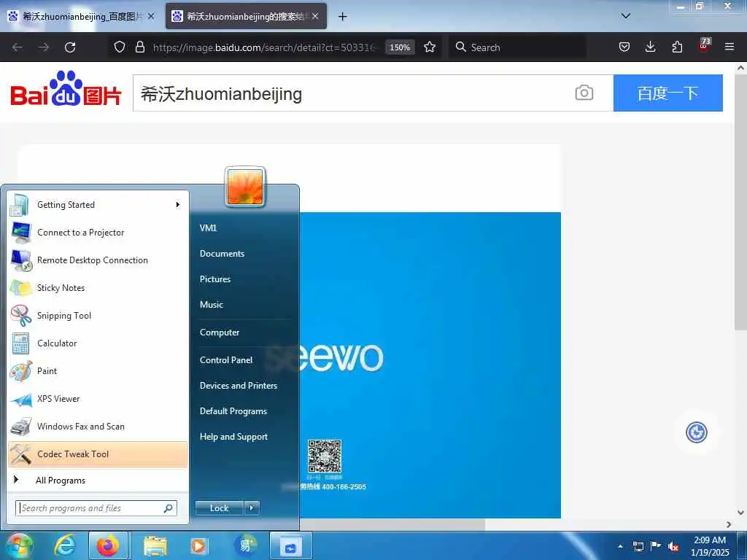Open Action Center flag icon
747x560 pixels.
tap(656, 545)
